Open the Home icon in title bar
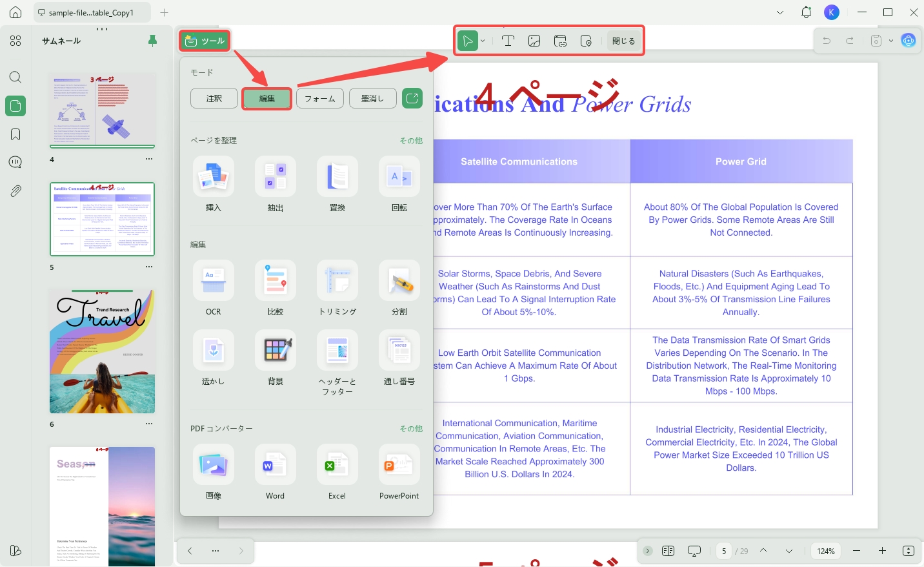The height and width of the screenshot is (567, 924). tap(15, 12)
